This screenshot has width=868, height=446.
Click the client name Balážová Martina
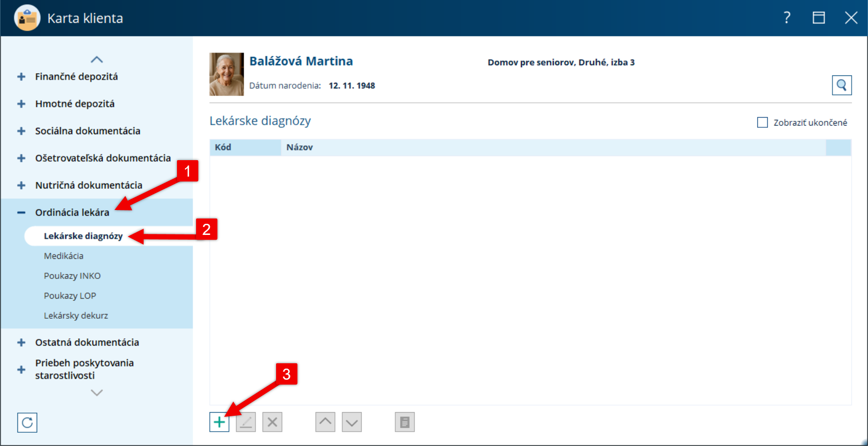pos(301,61)
